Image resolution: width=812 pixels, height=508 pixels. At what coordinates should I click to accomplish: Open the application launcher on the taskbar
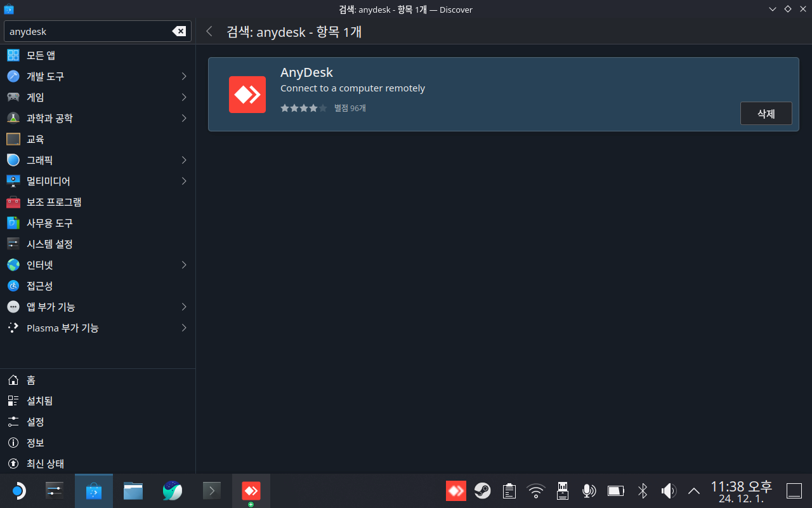(x=18, y=491)
